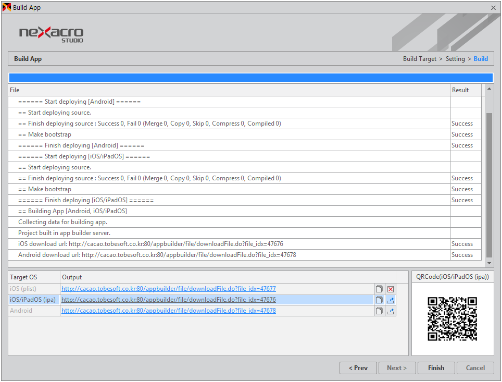Download the Android build file
502x382 pixels.
tap(391, 311)
